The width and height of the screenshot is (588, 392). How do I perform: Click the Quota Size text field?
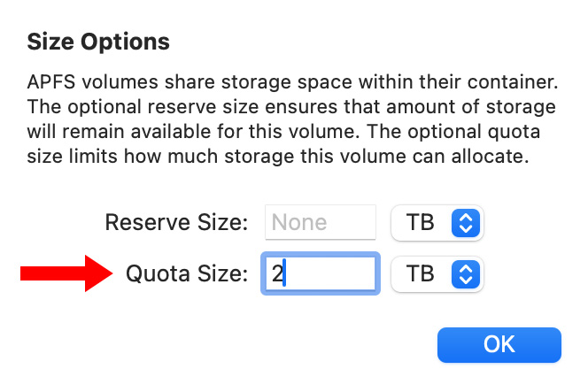(321, 274)
